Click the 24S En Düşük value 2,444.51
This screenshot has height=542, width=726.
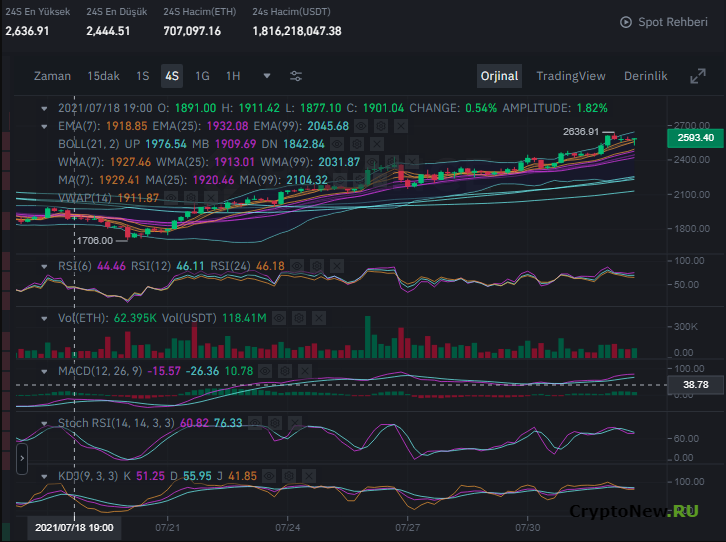tap(108, 31)
